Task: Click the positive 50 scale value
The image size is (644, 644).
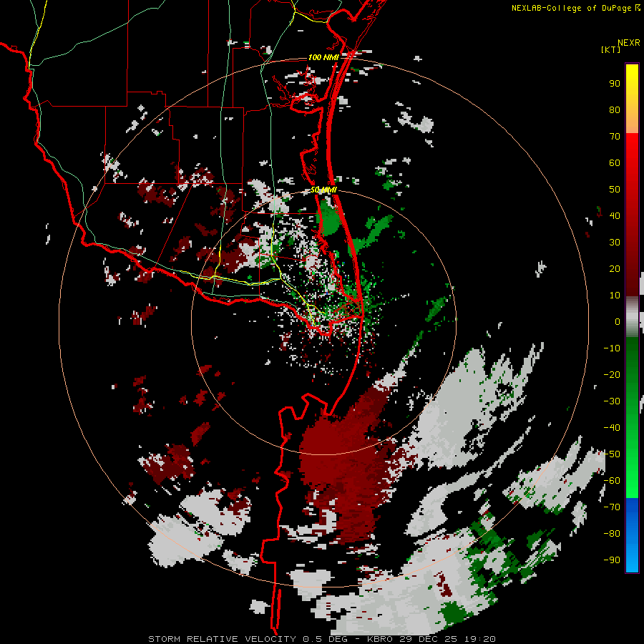Action: tap(615, 190)
